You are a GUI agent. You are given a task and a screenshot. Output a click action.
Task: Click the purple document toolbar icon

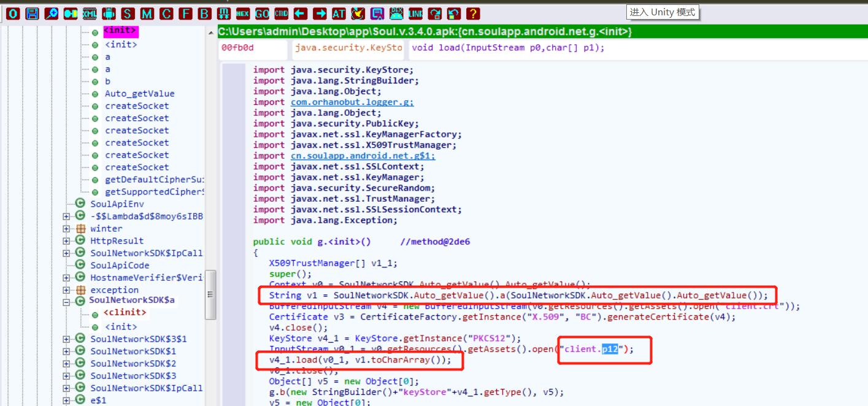377,13
